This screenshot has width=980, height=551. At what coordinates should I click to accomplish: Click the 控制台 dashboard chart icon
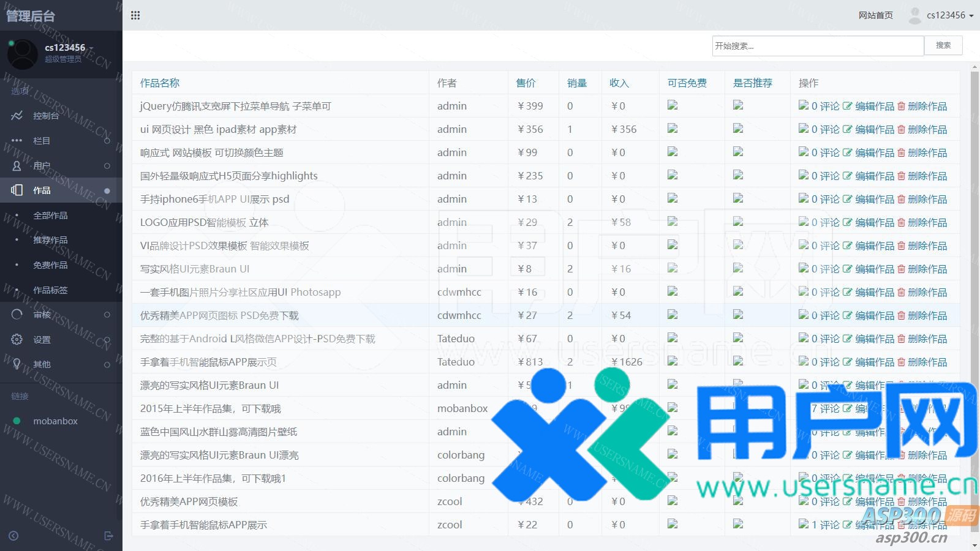17,115
